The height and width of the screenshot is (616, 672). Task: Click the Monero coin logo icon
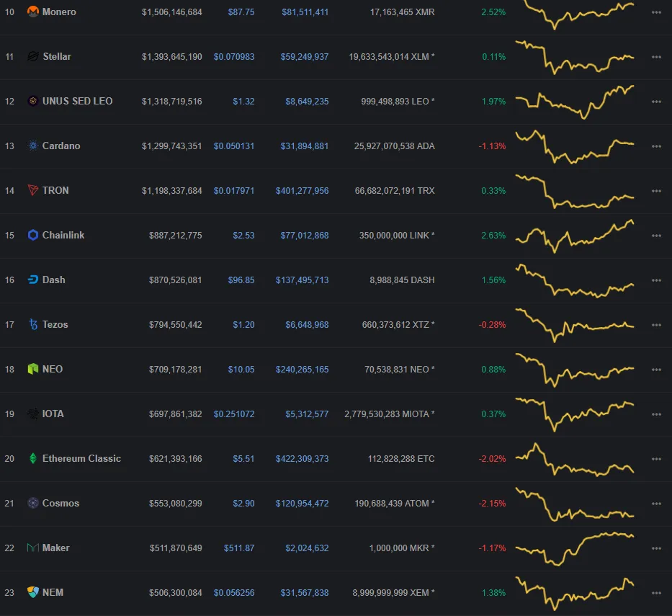33,12
